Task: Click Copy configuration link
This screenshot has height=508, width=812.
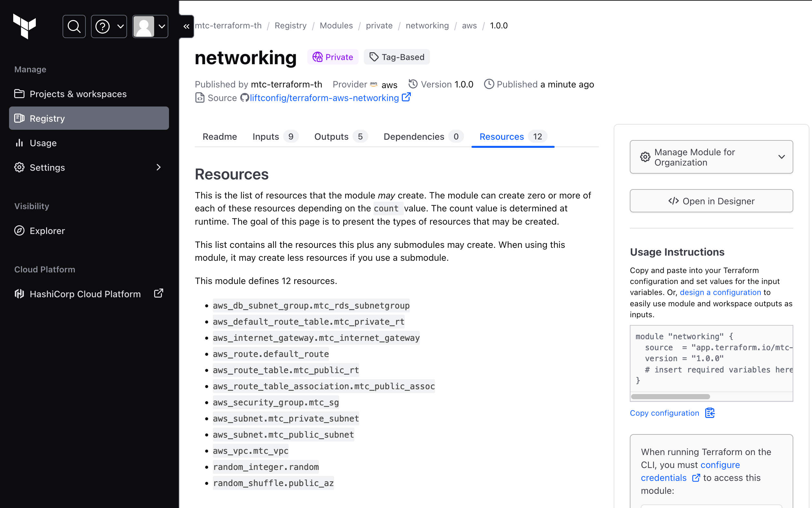Action: (x=664, y=413)
